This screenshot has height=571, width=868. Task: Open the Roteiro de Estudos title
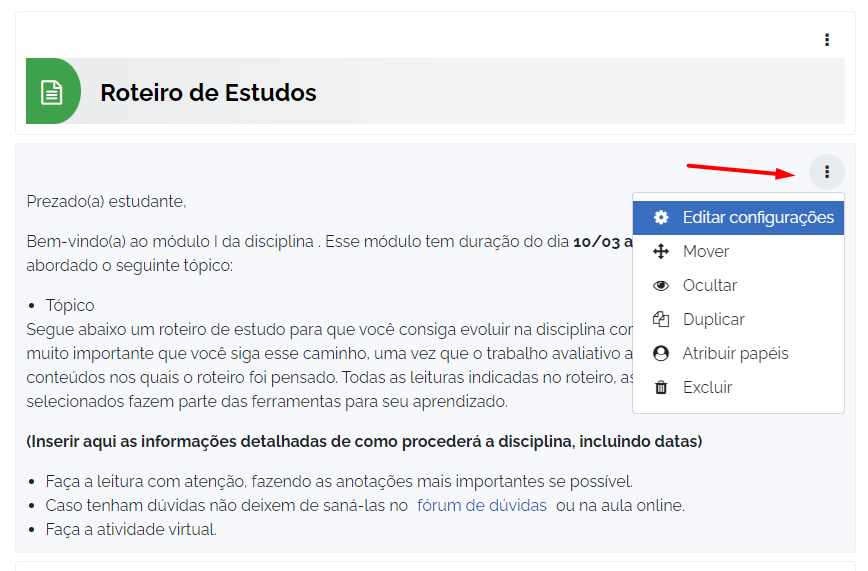pyautogui.click(x=208, y=93)
